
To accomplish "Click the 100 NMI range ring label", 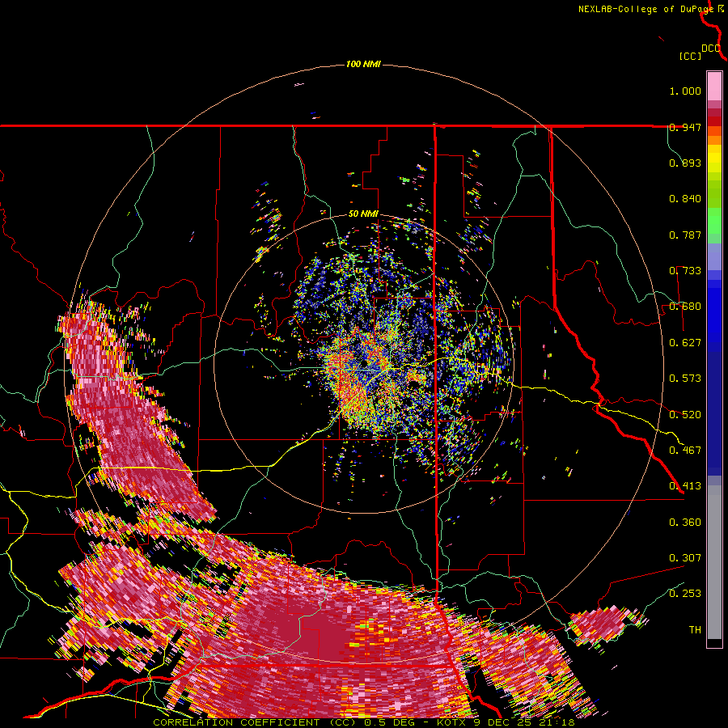I will click(x=363, y=64).
